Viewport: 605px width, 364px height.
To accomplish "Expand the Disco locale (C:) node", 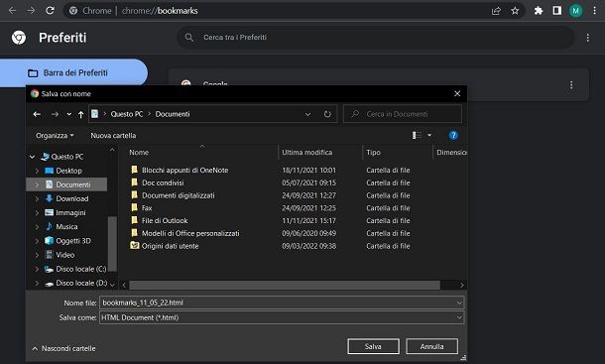I will [37, 269].
